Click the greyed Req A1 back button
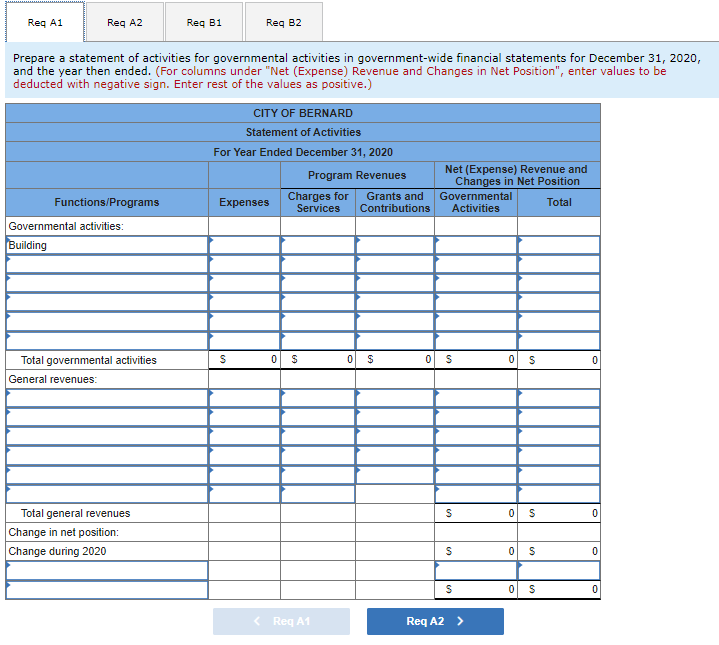This screenshot has height=645, width=719. click(x=281, y=621)
